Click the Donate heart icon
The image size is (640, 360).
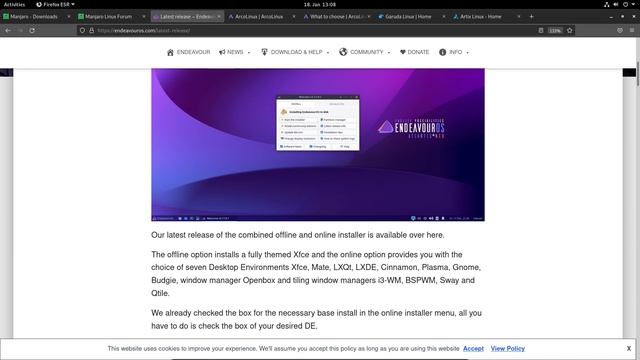402,52
